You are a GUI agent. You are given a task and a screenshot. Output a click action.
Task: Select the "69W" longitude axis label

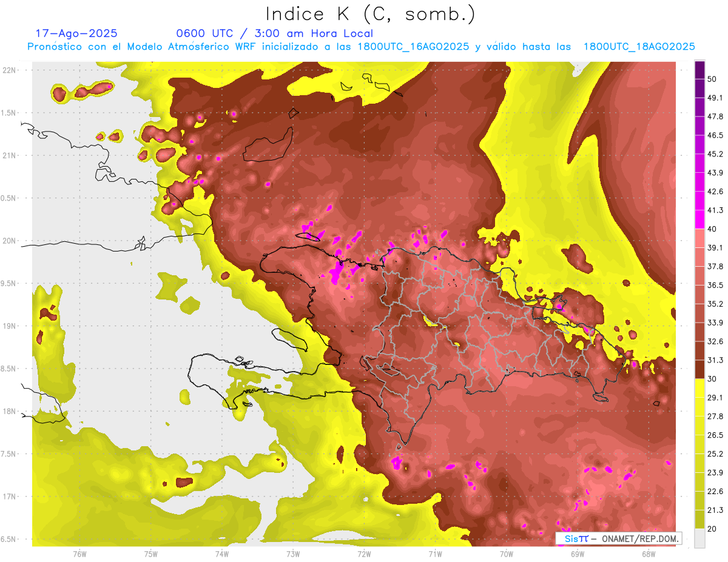click(x=578, y=554)
